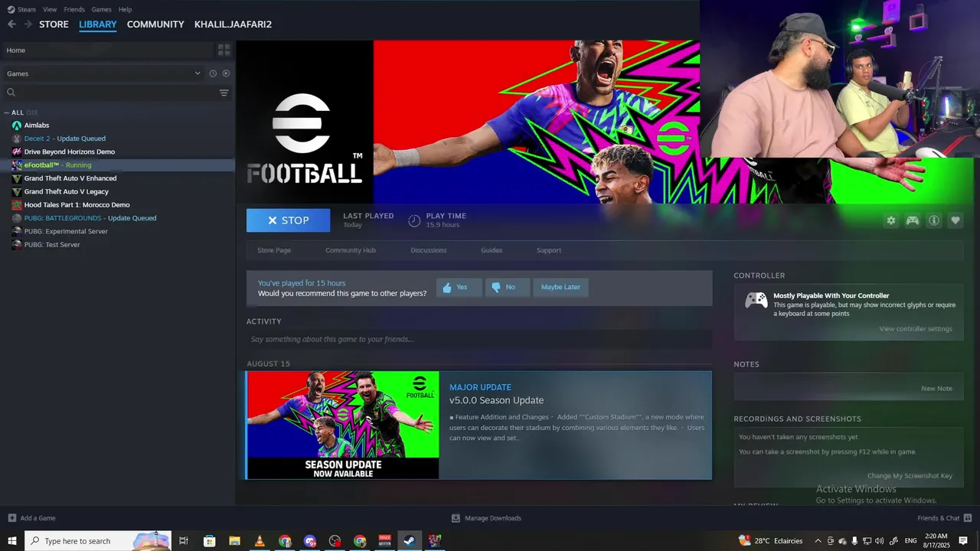Open Task View on the taskbar
This screenshot has width=980, height=551.
pyautogui.click(x=184, y=541)
